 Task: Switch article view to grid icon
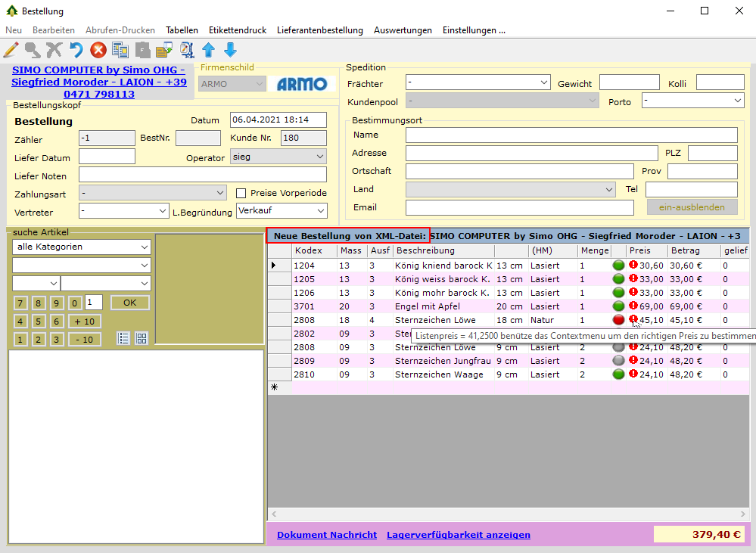pyautogui.click(x=142, y=339)
